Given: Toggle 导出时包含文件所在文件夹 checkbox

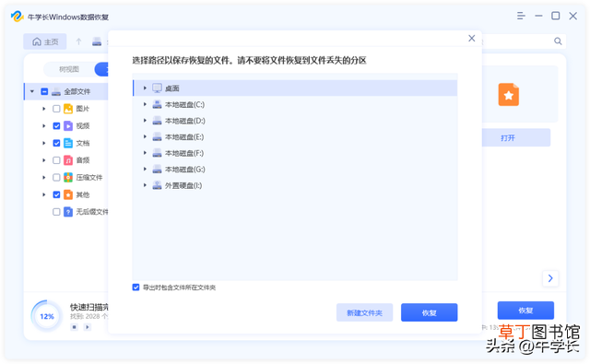Looking at the screenshot, I should pos(136,288).
